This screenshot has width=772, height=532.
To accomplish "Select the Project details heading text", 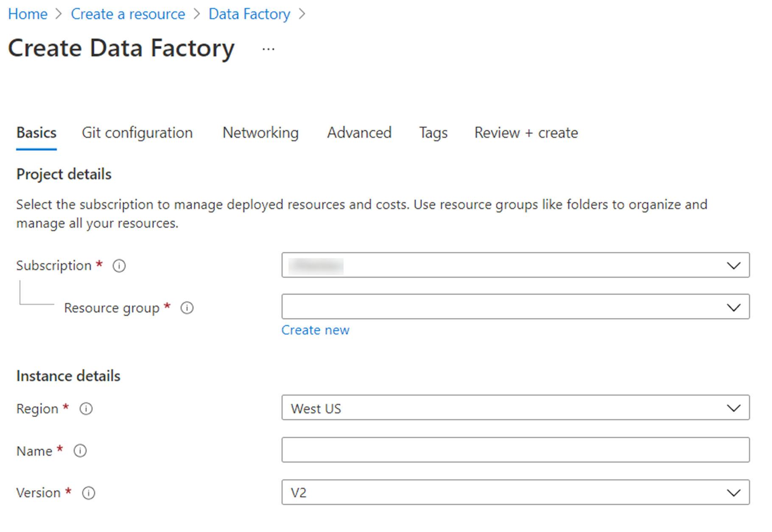I will point(64,174).
